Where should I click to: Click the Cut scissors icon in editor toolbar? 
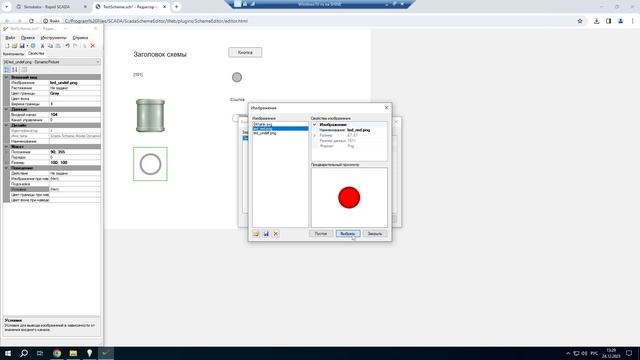click(42, 46)
